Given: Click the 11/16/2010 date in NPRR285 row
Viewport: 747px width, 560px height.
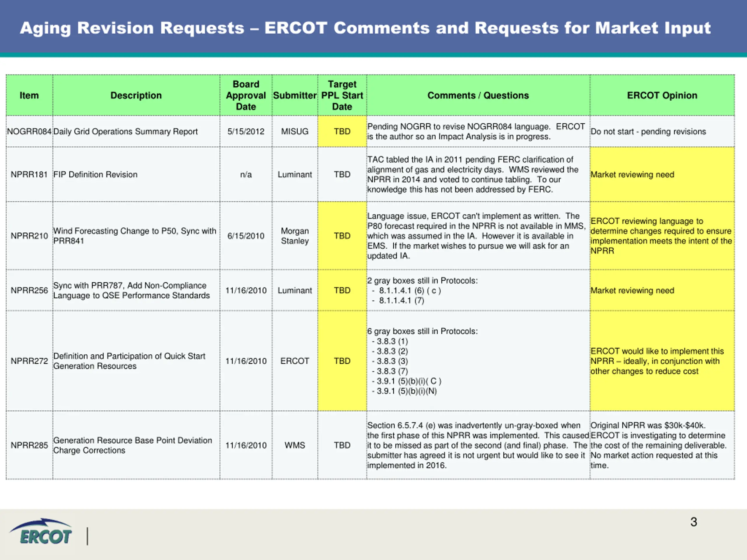Looking at the screenshot, I should click(246, 445).
